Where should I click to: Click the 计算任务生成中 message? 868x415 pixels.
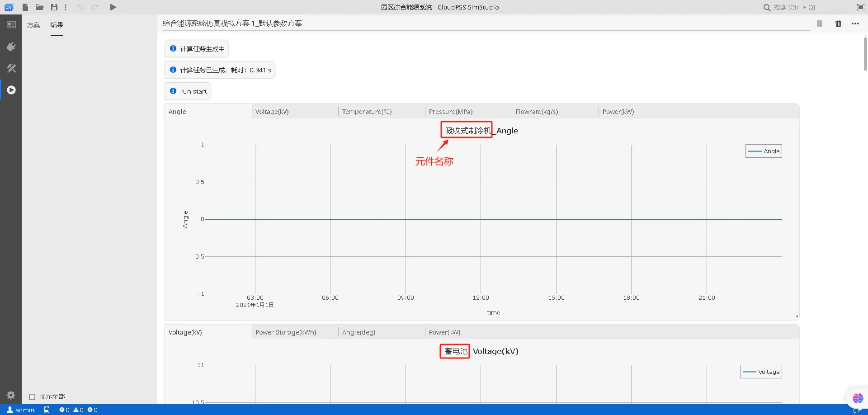(196, 49)
